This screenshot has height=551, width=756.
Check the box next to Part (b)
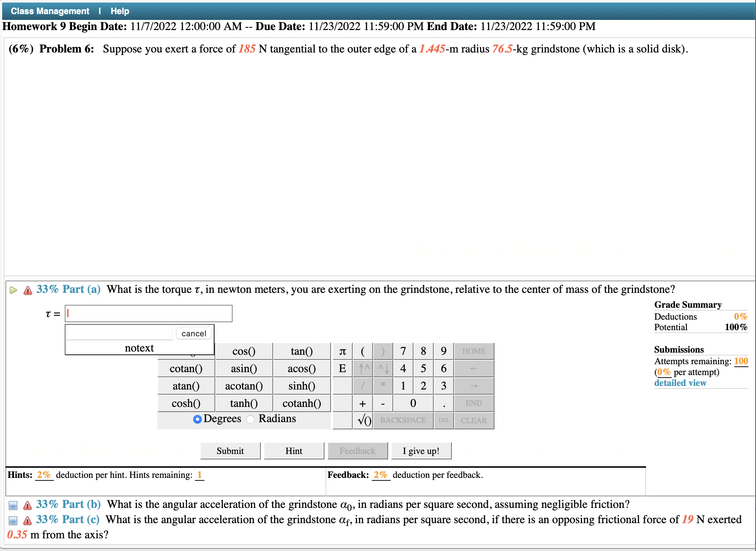tap(13, 504)
